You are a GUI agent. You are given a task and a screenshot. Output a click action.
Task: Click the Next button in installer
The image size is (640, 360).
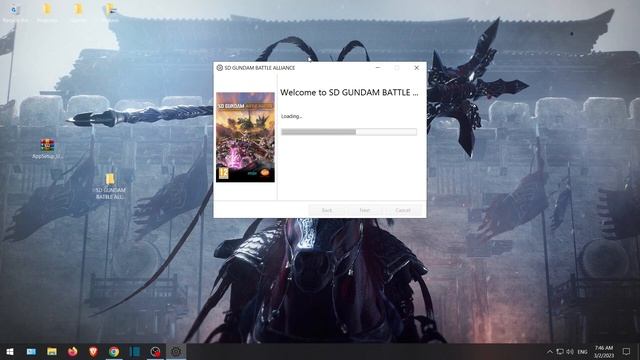click(x=364, y=210)
